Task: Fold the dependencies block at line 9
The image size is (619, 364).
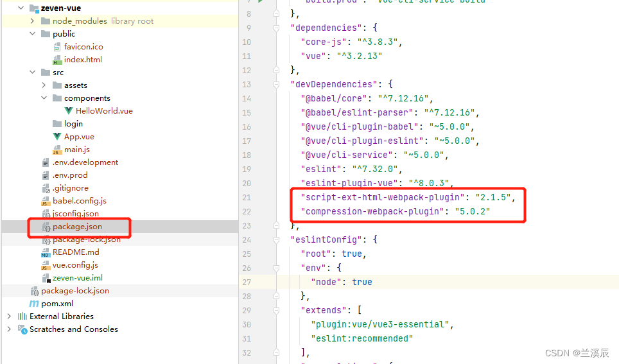Action: pyautogui.click(x=276, y=28)
